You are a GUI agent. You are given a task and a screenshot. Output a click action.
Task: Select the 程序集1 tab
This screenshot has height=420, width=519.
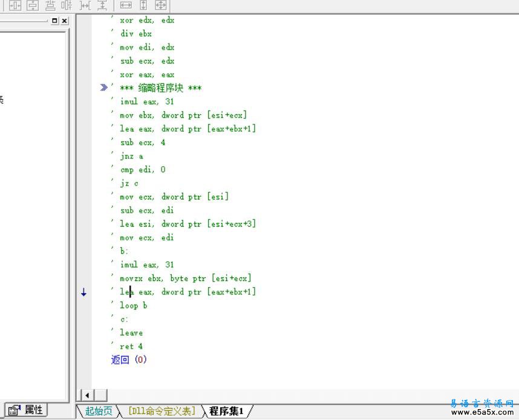[226, 411]
